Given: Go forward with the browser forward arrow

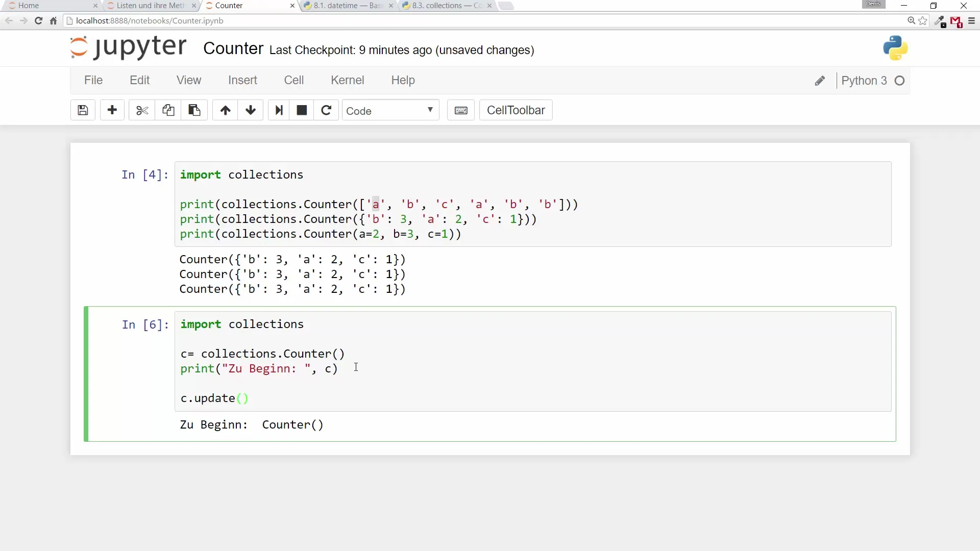Looking at the screenshot, I should pos(23,21).
